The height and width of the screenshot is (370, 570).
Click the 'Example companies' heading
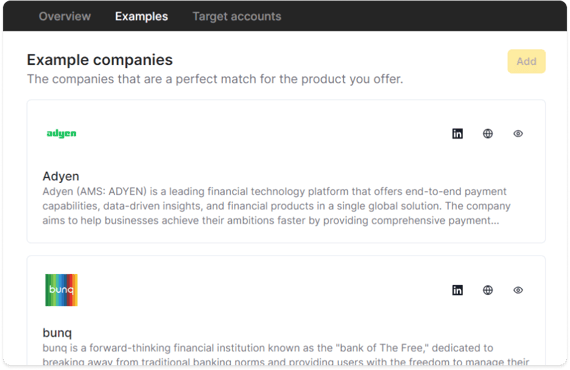(x=100, y=60)
